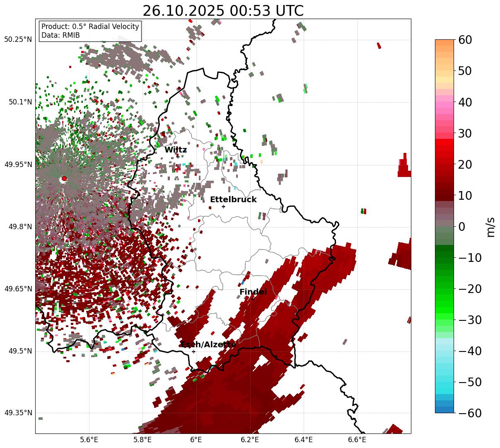Click the colorbar 50 tick value
Viewport: 500px width, 448px height.
coord(464,71)
